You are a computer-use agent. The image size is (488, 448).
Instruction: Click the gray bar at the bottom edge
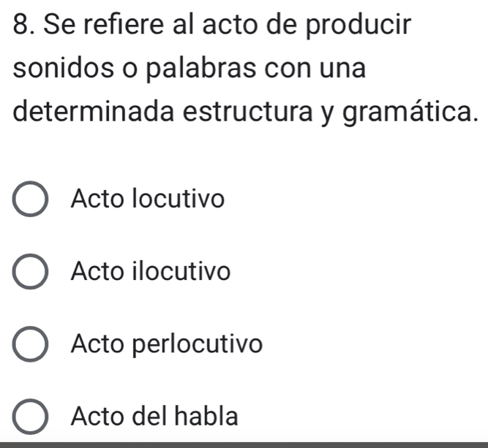pyautogui.click(x=244, y=444)
